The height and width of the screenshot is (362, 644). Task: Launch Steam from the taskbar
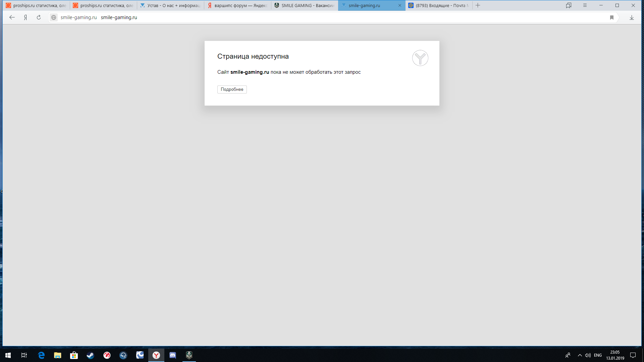[x=90, y=355]
